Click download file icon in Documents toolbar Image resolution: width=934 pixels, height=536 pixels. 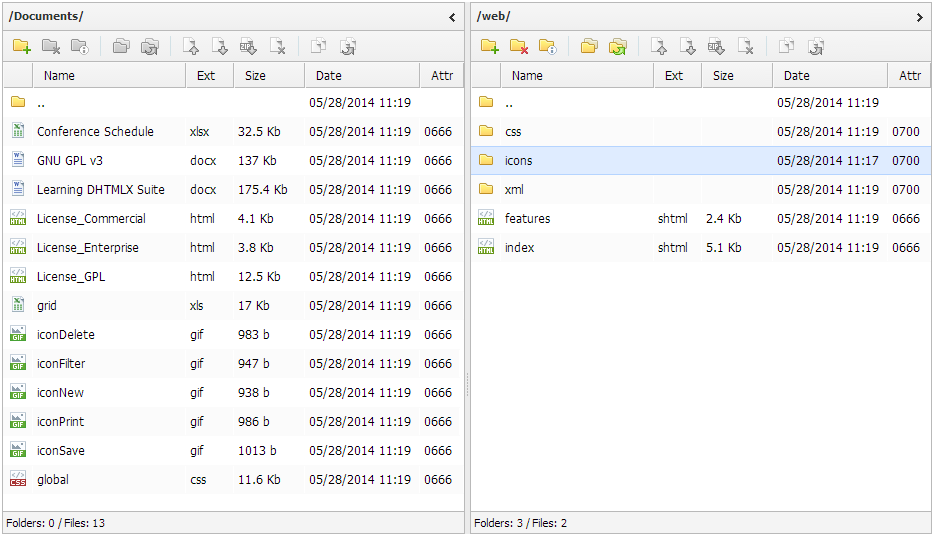point(220,46)
